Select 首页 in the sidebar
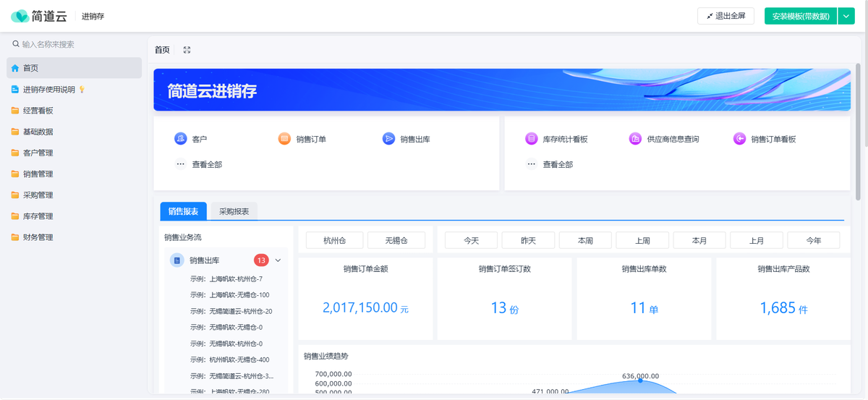The image size is (868, 400). pos(75,68)
